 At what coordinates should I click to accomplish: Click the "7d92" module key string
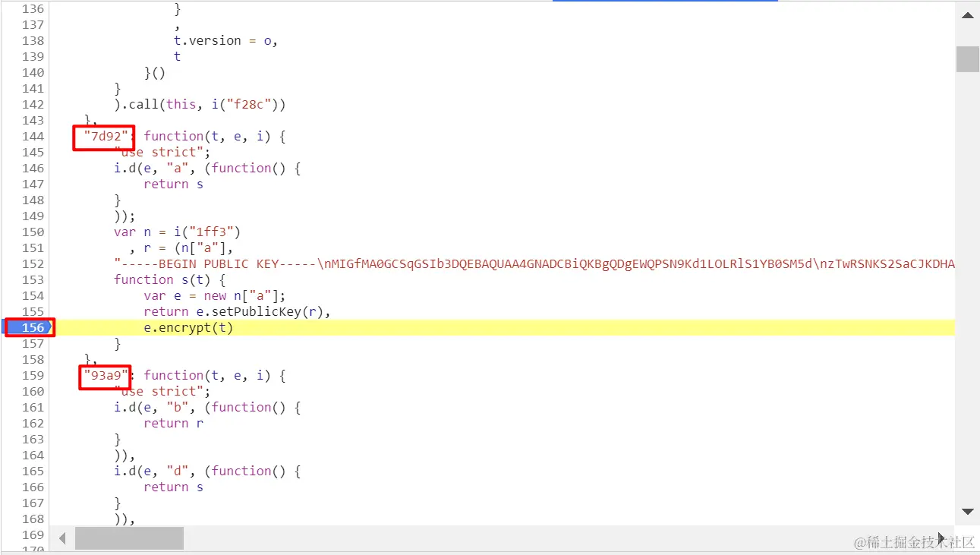coord(106,136)
